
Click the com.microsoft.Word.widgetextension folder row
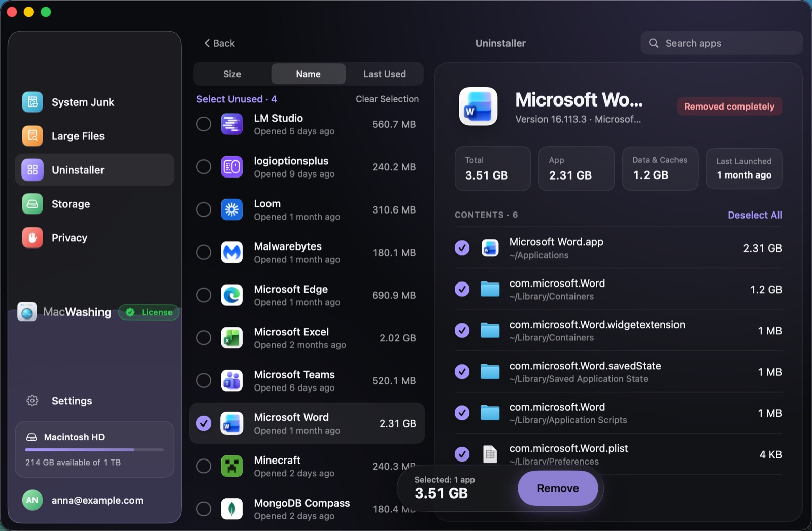coord(618,331)
